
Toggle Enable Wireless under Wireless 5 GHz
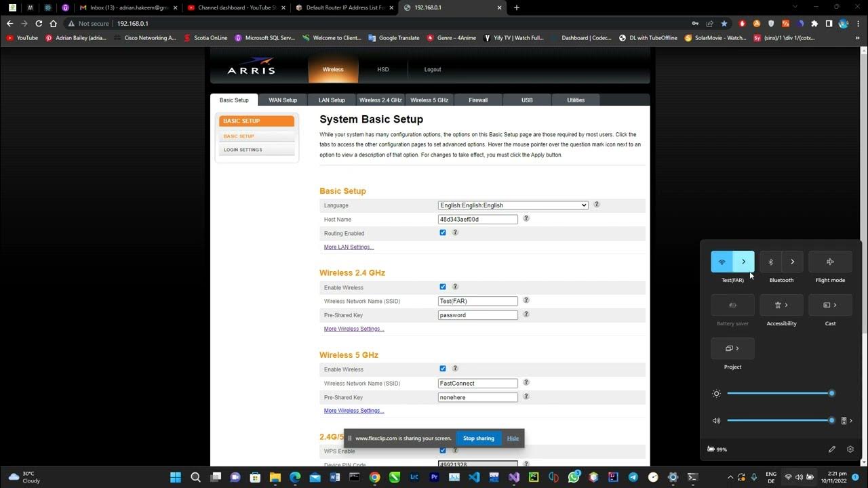pyautogui.click(x=443, y=369)
